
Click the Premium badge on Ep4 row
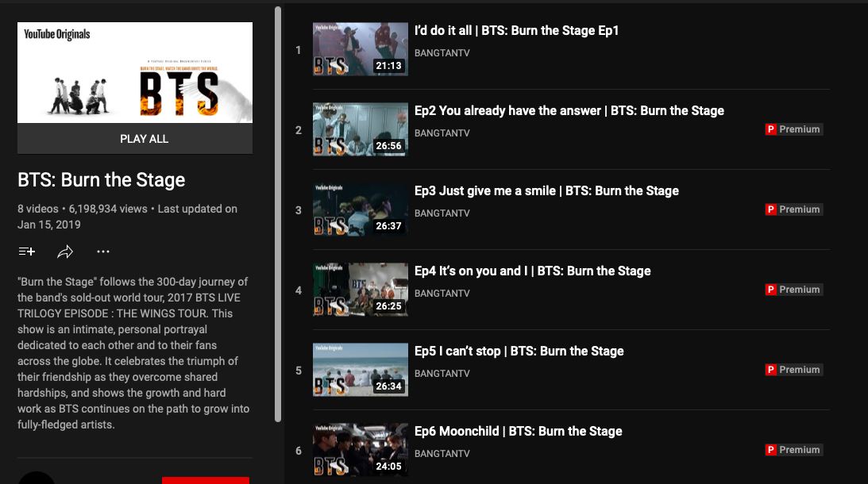click(x=794, y=290)
